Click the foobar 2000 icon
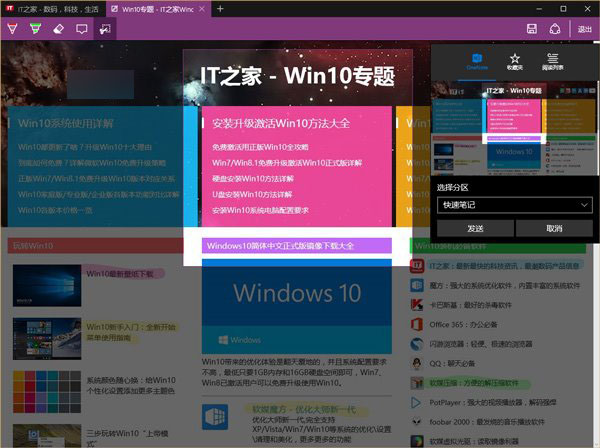 tap(417, 422)
